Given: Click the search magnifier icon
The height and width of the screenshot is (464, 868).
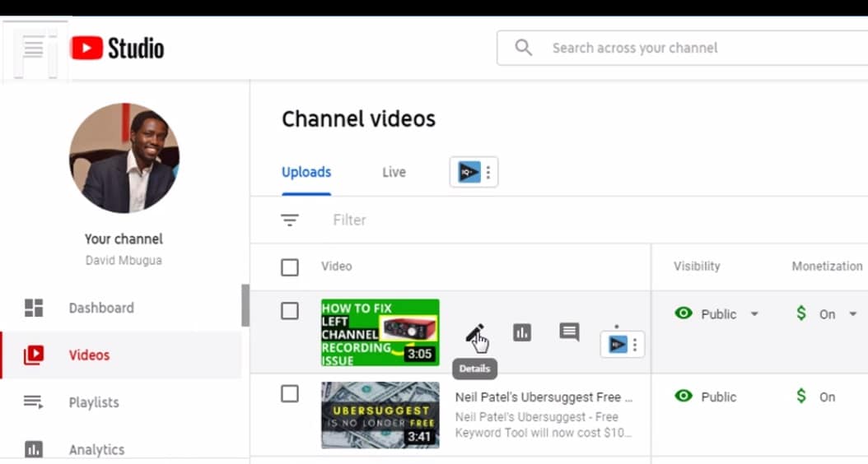Looking at the screenshot, I should click(x=523, y=48).
